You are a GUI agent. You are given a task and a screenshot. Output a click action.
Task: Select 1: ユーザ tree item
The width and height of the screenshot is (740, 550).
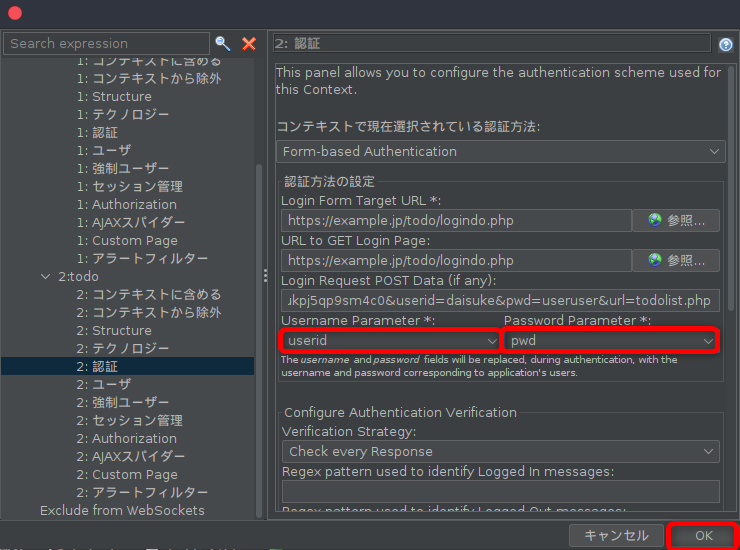pyautogui.click(x=104, y=150)
